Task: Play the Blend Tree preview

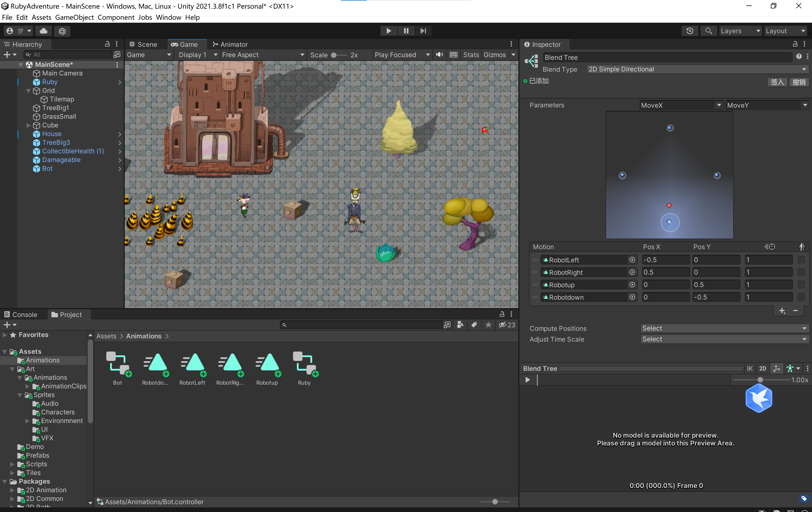Action: point(528,380)
